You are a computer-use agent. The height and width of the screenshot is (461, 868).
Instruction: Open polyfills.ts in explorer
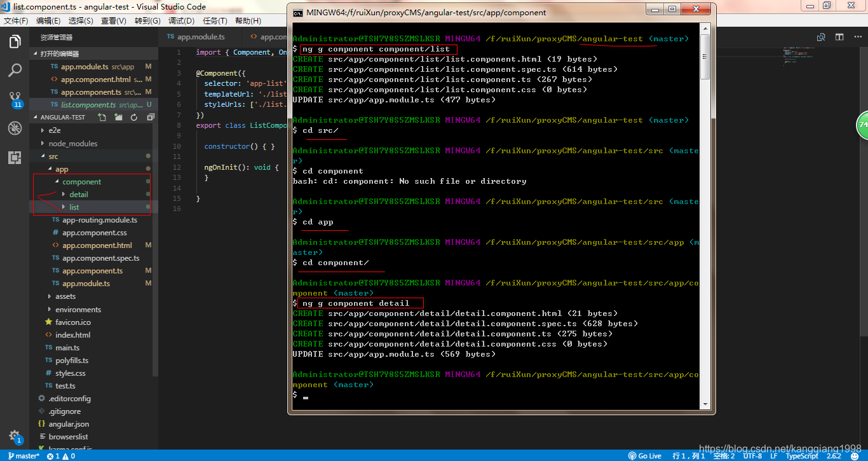pos(72,361)
